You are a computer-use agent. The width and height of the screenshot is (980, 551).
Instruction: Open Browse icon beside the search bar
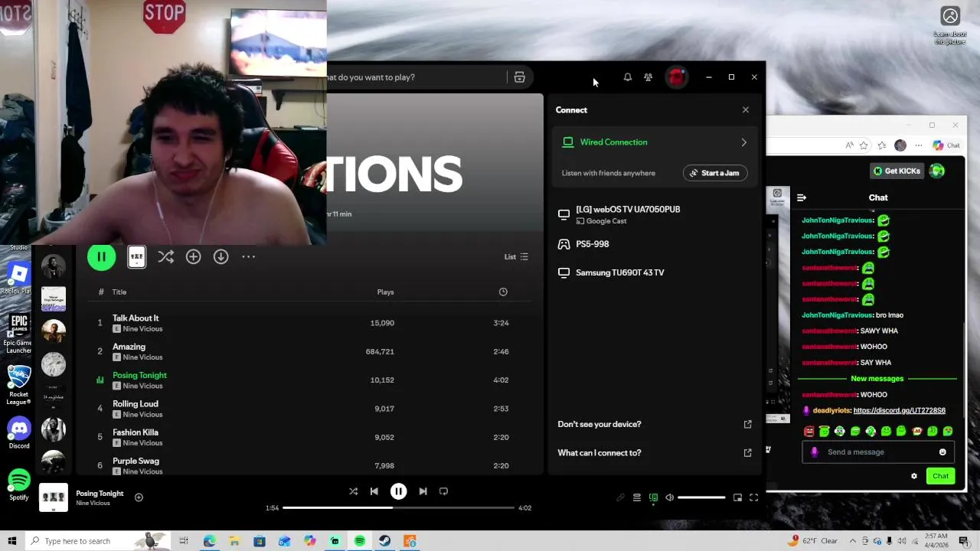click(x=519, y=77)
